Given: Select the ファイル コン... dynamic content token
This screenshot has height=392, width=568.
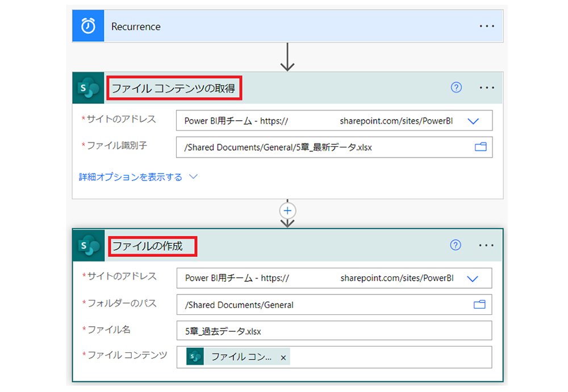Looking at the screenshot, I should pyautogui.click(x=238, y=357).
